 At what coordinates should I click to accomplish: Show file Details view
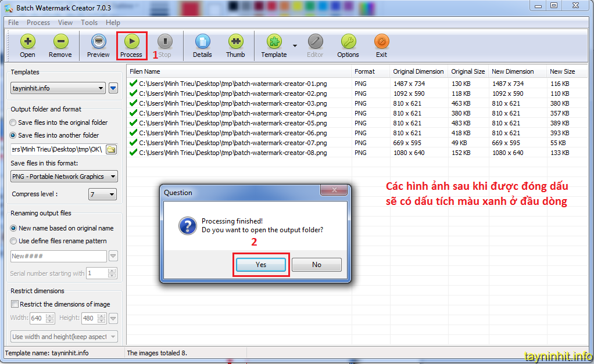[202, 45]
